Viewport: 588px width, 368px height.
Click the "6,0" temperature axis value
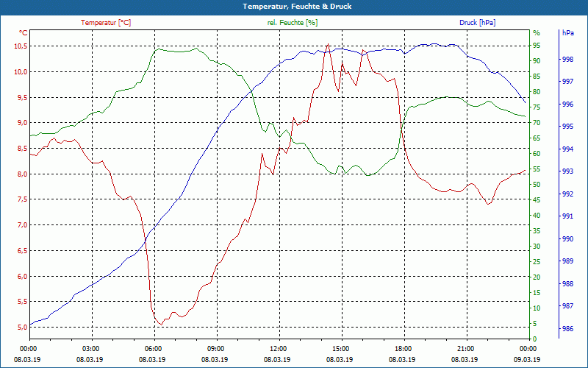tap(22, 276)
